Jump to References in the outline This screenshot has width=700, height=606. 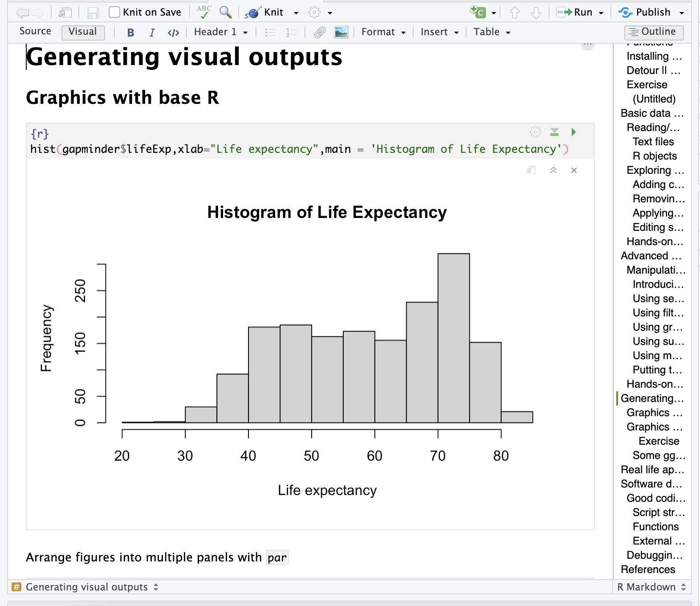(x=647, y=569)
